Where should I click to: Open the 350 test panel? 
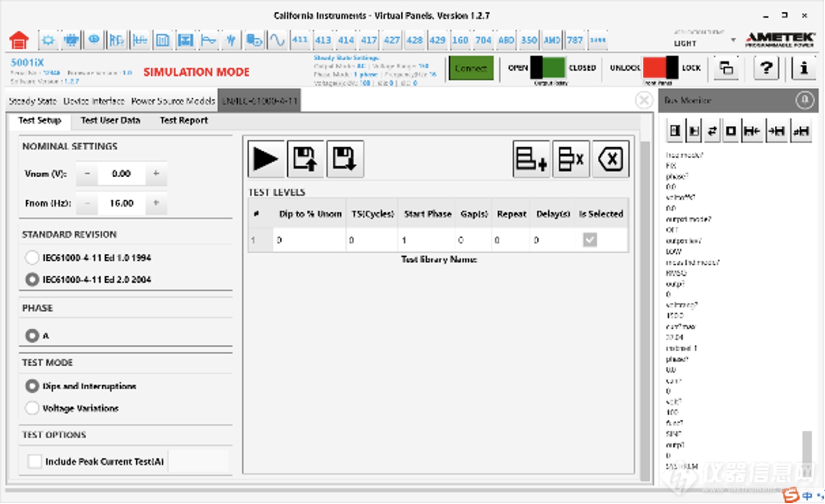pos(529,40)
